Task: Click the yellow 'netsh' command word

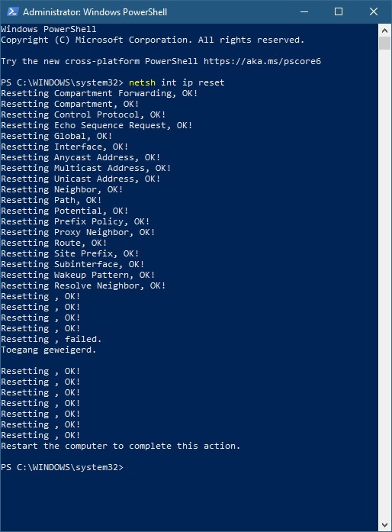Action: (x=142, y=82)
